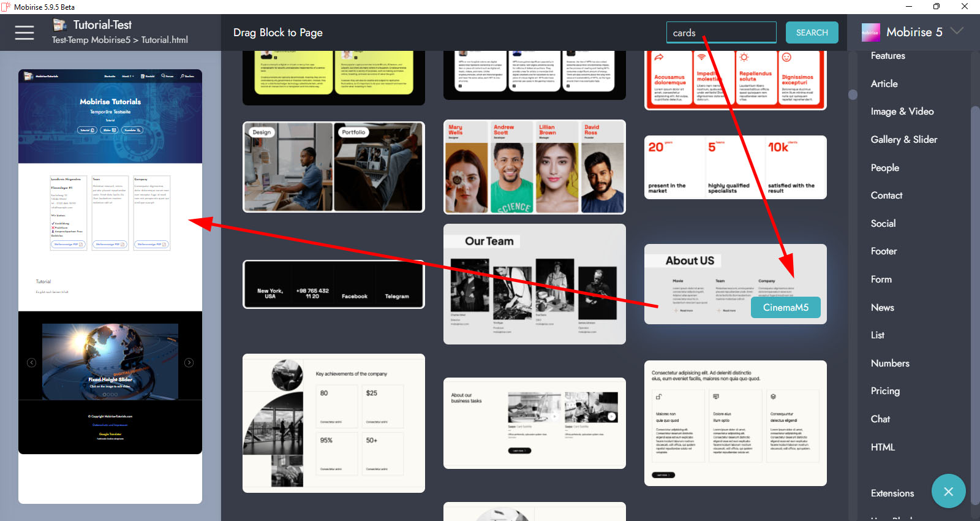Screen dimensions: 980x521
Task: Pick the About US block thumbnail
Action: [x=736, y=284]
